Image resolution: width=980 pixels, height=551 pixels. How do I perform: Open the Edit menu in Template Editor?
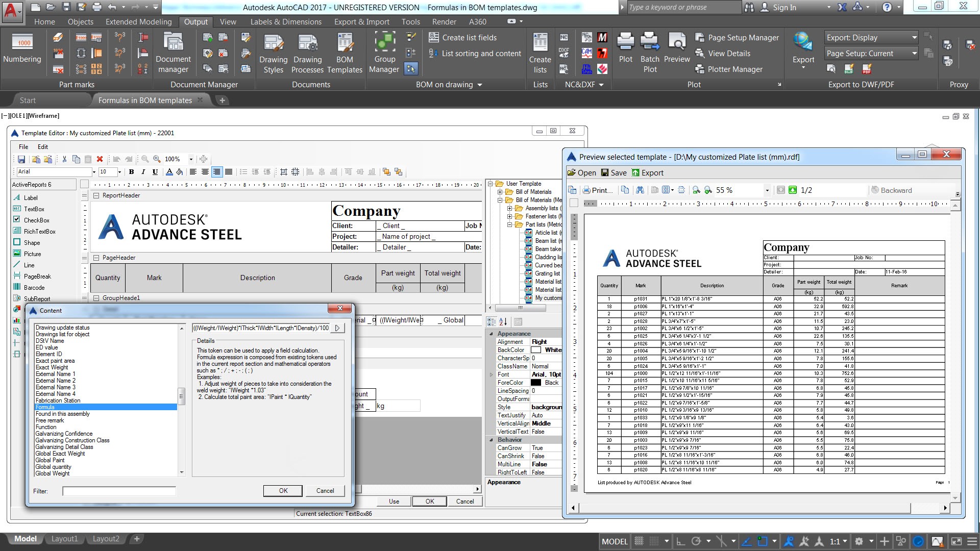pyautogui.click(x=43, y=146)
